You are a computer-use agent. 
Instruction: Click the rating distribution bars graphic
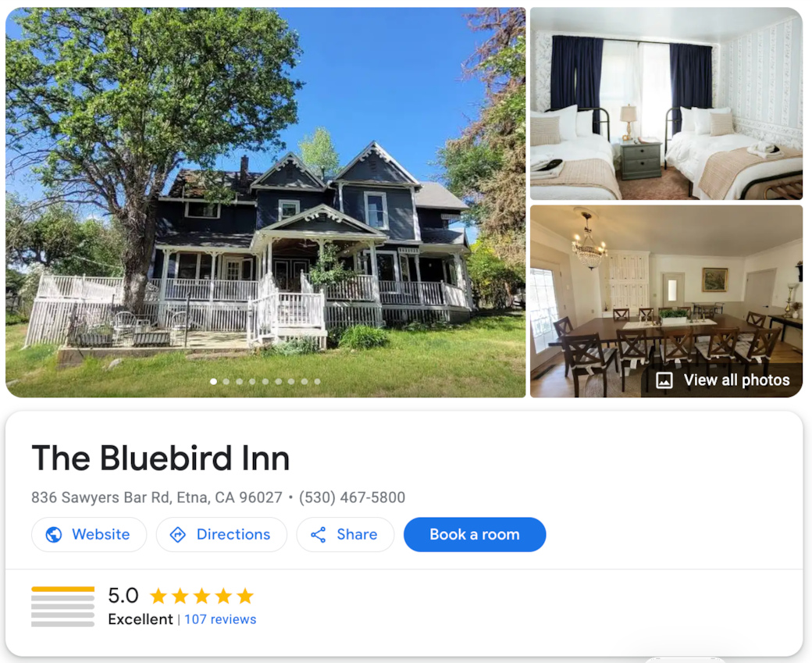(62, 607)
